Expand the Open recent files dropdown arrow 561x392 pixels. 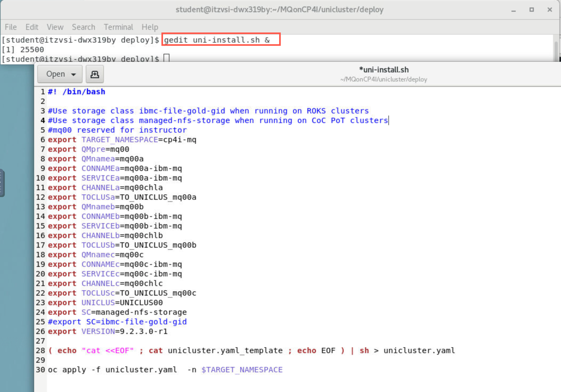[74, 74]
